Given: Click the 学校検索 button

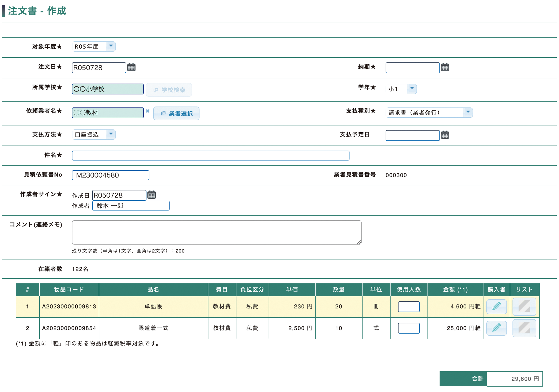Looking at the screenshot, I should tap(169, 90).
